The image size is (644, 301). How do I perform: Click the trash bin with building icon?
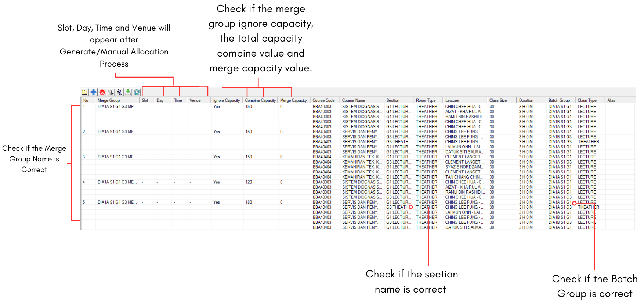coord(119,92)
